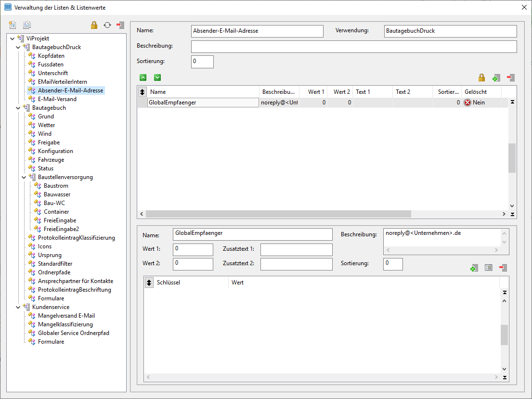532x399 pixels.
Task: Click the padlock icon above the tree
Action: click(94, 25)
